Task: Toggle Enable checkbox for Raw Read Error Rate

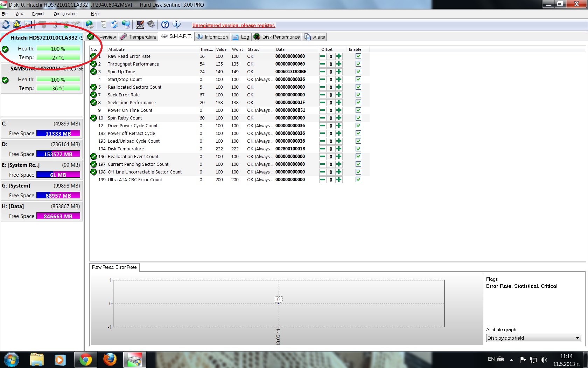Action: point(358,56)
